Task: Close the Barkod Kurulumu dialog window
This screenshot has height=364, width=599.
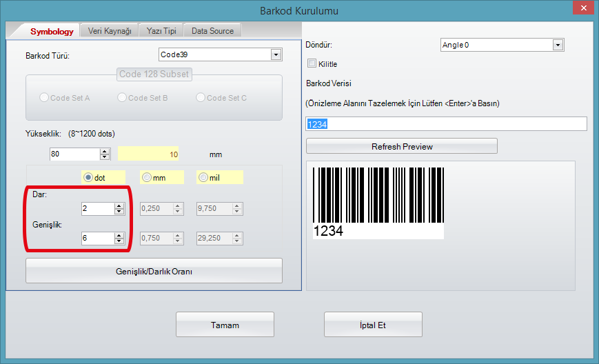Action: pyautogui.click(x=581, y=8)
